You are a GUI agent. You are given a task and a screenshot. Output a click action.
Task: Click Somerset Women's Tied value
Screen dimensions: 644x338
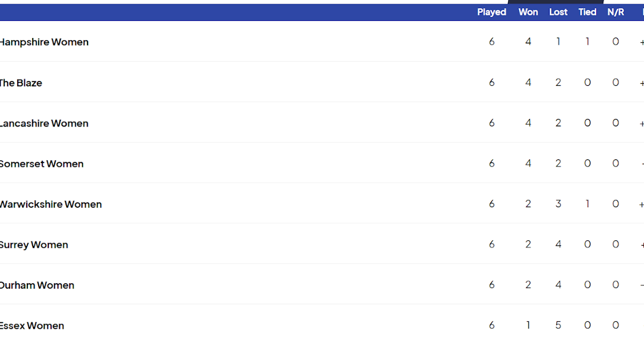587,164
